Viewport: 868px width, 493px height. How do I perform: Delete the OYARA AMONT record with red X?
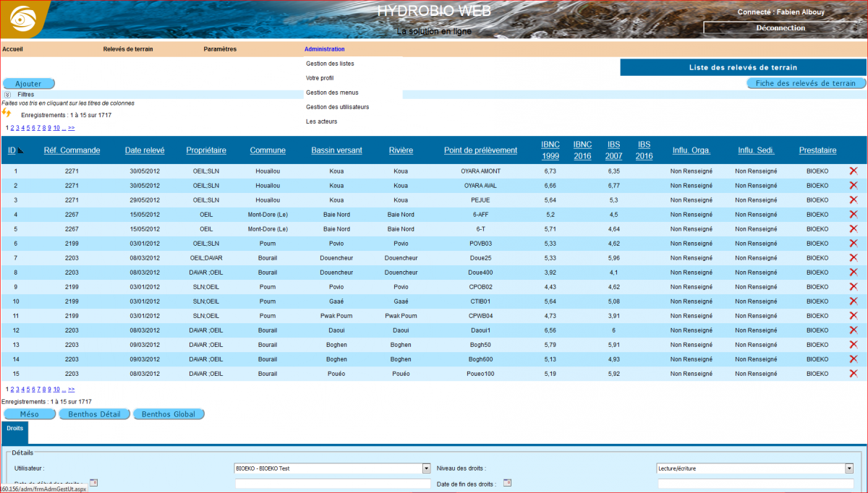853,171
